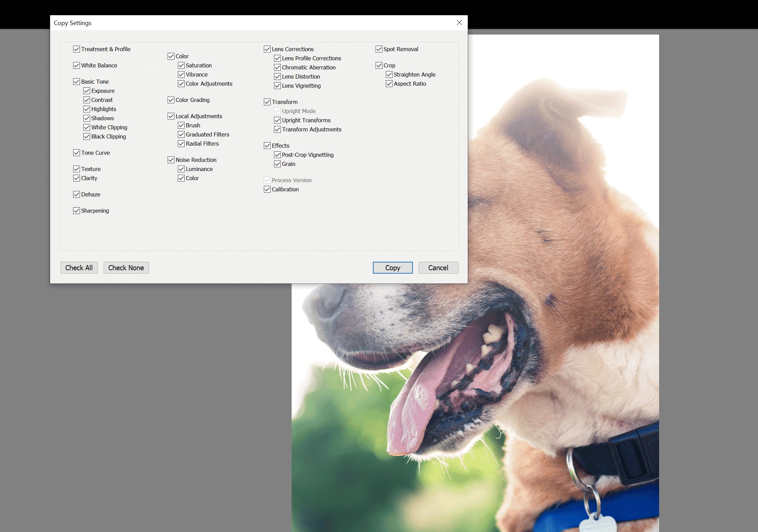Uncheck the Treatment & Profile setting
Viewport: 758px width, 532px height.
pyautogui.click(x=77, y=49)
